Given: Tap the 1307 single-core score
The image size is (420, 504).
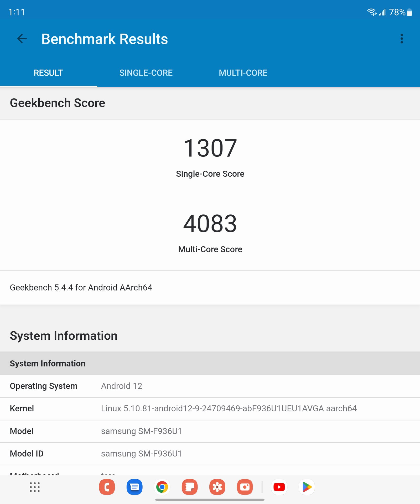Looking at the screenshot, I should click(x=210, y=149).
